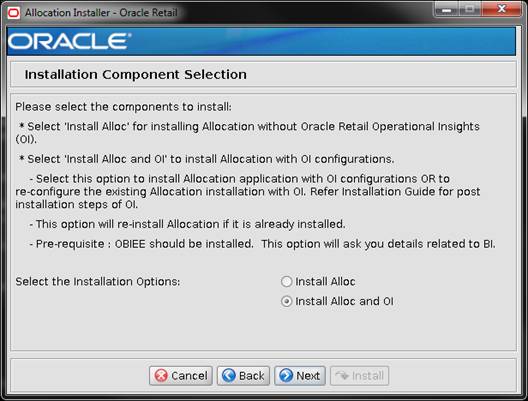Click the 'Allocation Installer - Oracle Retail' title text
Screen dimensions: 528x401
pyautogui.click(x=101, y=13)
